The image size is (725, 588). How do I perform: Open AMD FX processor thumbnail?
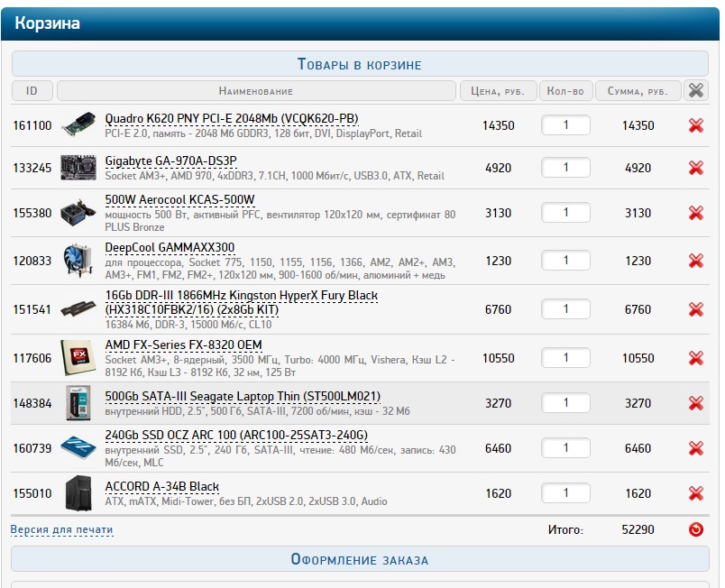click(x=78, y=357)
